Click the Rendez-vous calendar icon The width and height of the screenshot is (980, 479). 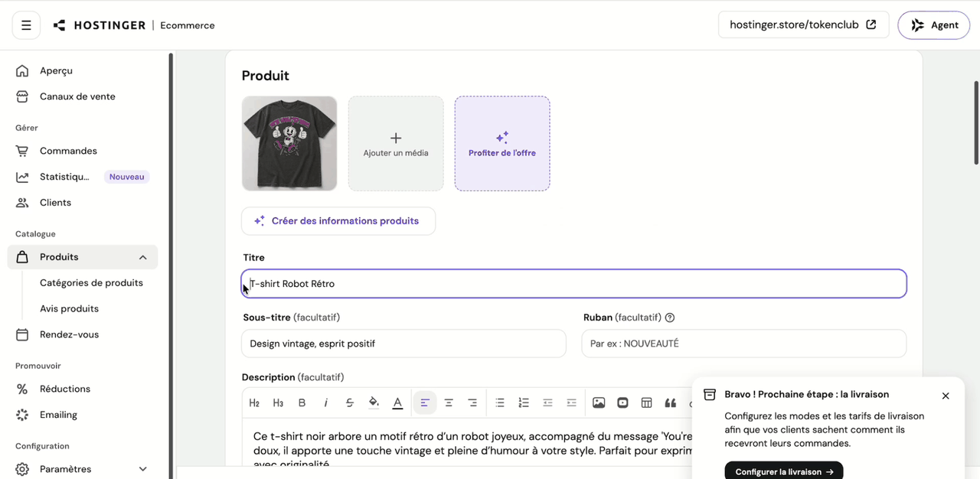coord(22,334)
